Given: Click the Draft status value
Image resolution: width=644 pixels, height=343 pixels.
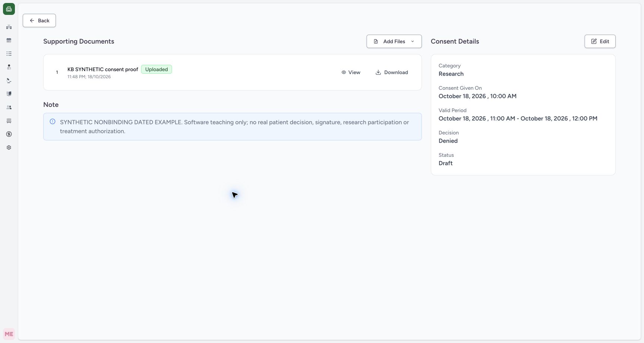Looking at the screenshot, I should tap(445, 163).
